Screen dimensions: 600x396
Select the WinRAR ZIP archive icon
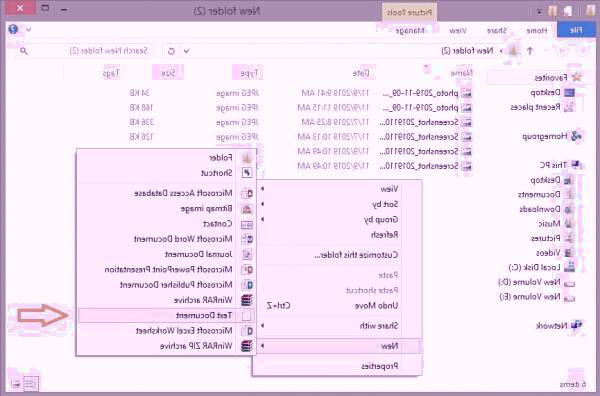pyautogui.click(x=247, y=346)
